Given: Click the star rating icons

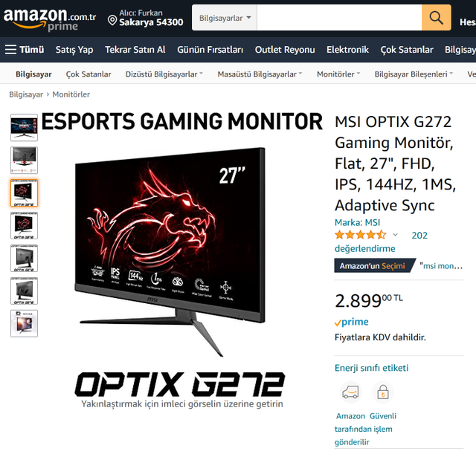Looking at the screenshot, I should 360,235.
